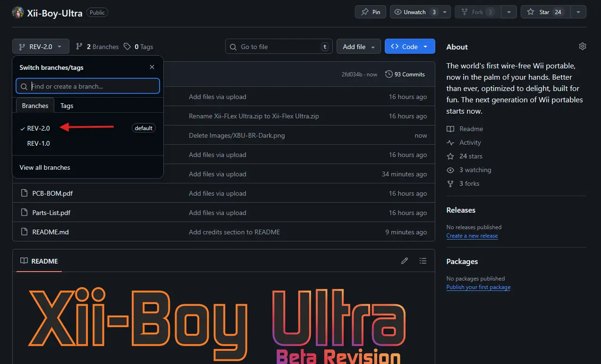
Task: Open the Star lists dropdown arrow
Action: tap(578, 12)
